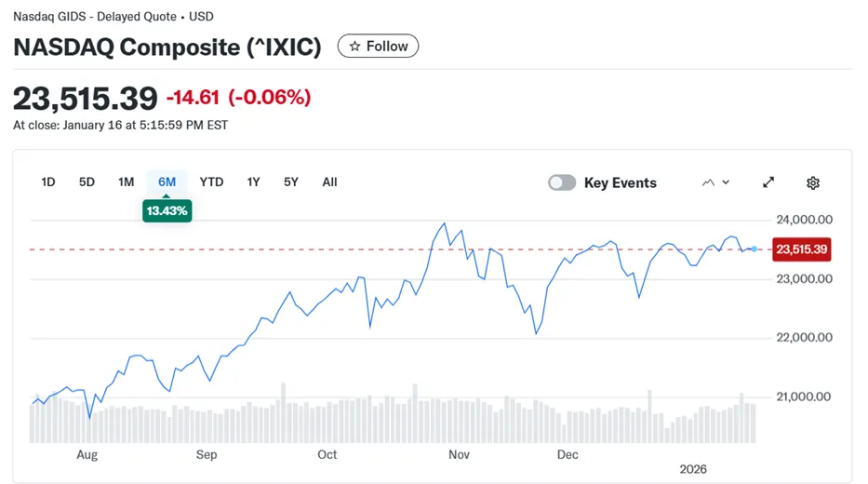Click the red 23,515.39 price tag
This screenshot has width=868, height=484.
click(801, 249)
